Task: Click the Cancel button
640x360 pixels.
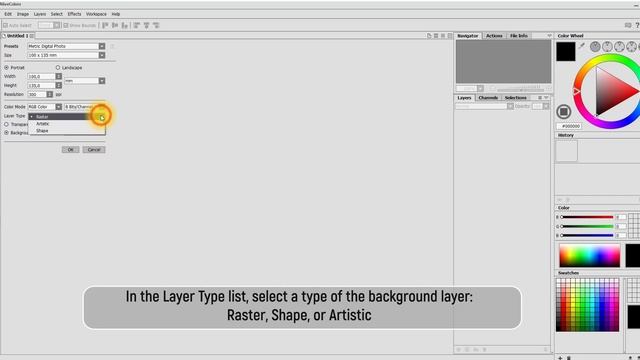Action: [x=94, y=150]
